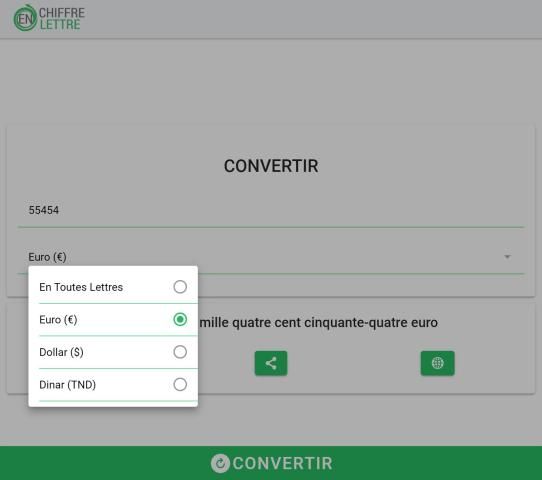Click the number input field containing 55454
The height and width of the screenshot is (480, 542).
tap(271, 210)
